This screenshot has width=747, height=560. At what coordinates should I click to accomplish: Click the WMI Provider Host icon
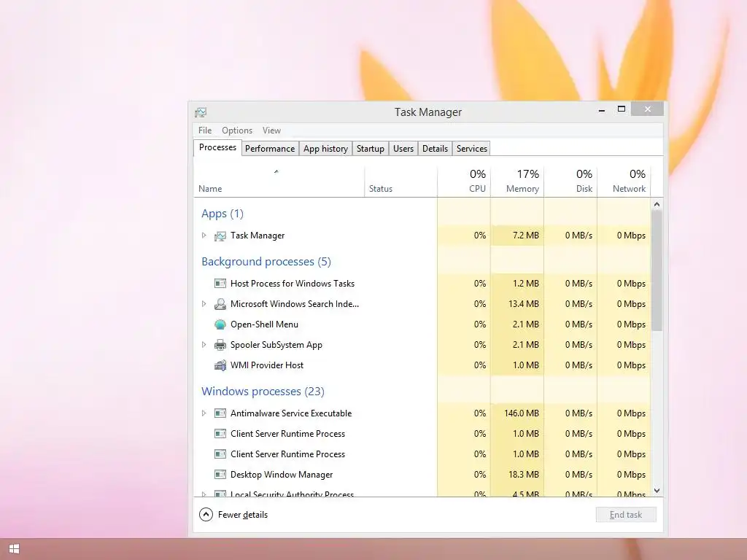click(220, 365)
